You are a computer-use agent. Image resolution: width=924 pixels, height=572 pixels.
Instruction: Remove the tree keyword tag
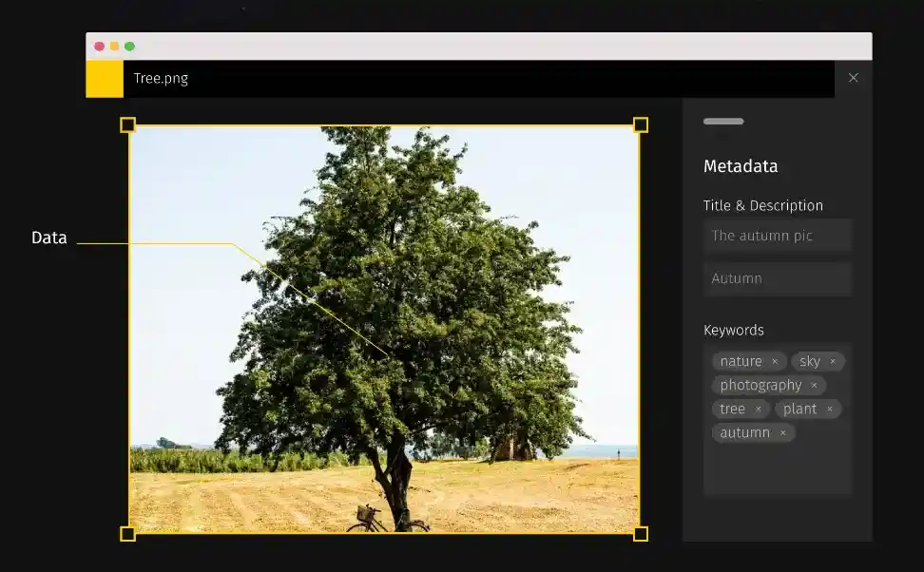(x=758, y=409)
